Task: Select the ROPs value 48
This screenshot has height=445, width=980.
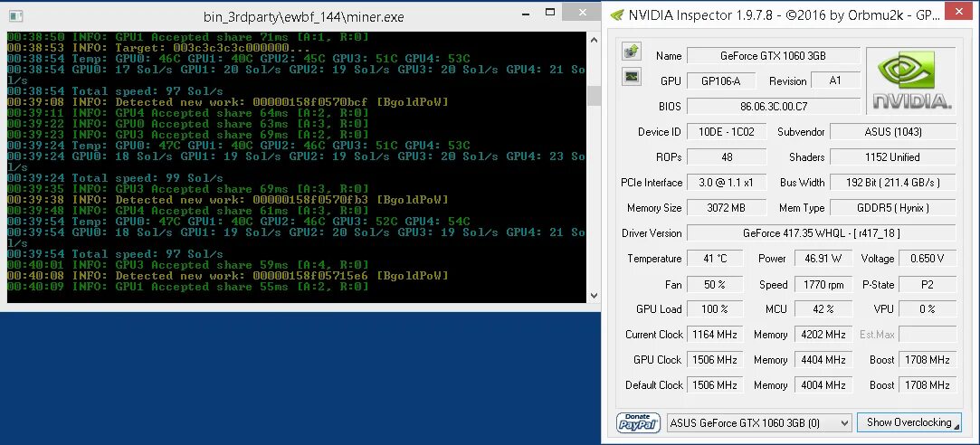Action: pyautogui.click(x=727, y=156)
